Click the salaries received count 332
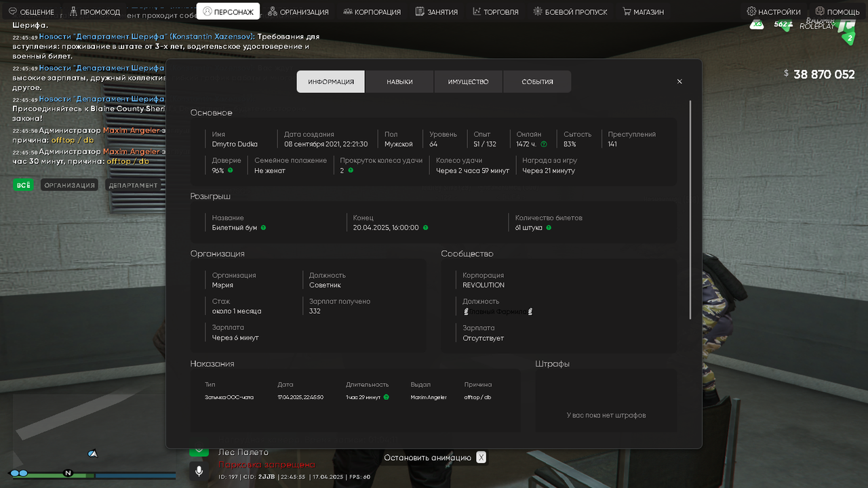Image resolution: width=868 pixels, height=488 pixels. click(315, 311)
